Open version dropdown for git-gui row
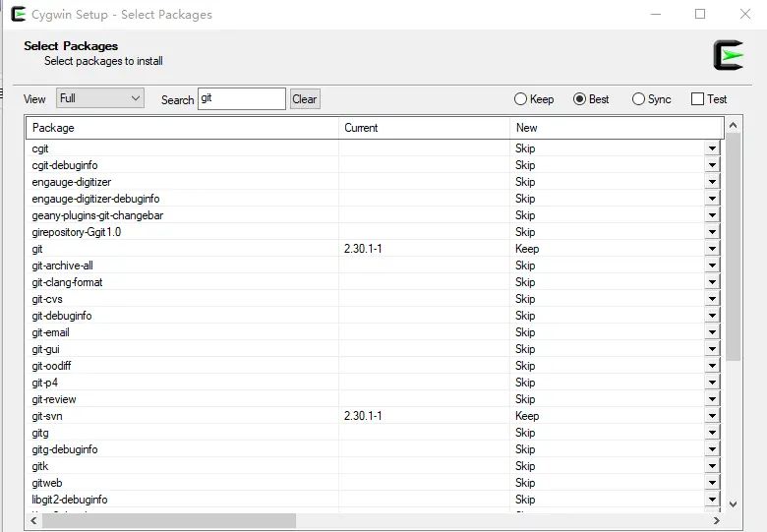Image resolution: width=767 pixels, height=532 pixels. pos(712,349)
